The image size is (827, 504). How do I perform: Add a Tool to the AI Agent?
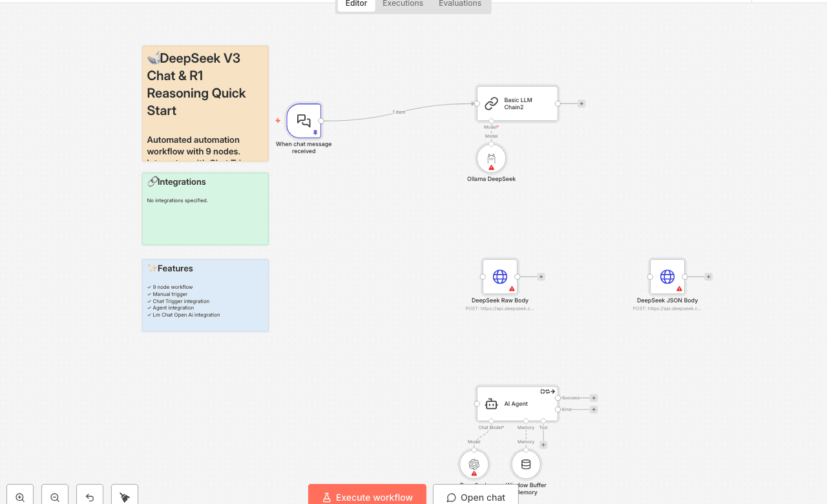pos(543,445)
